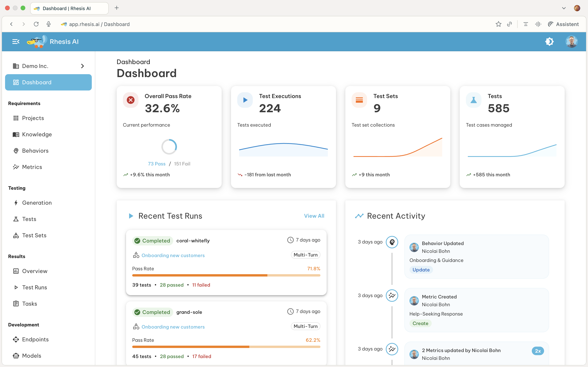Select the Knowledge book icon
Viewport: 588px width, 367px height.
pyautogui.click(x=16, y=134)
